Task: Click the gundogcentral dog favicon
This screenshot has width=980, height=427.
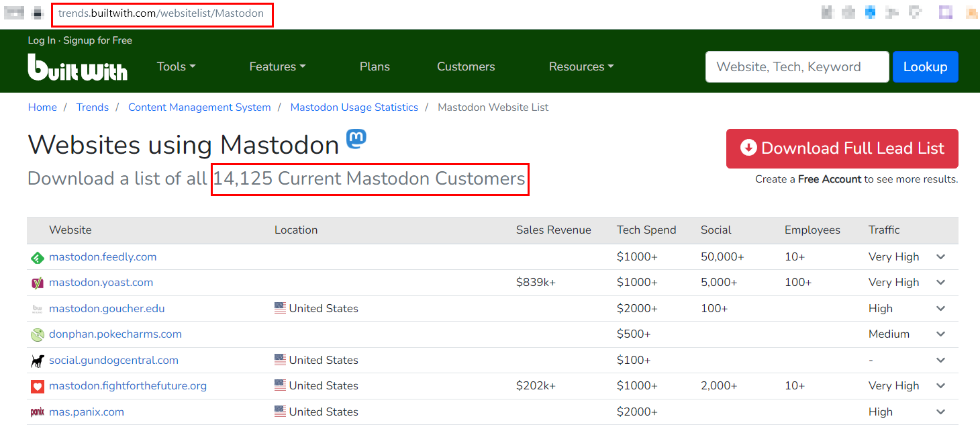Action: (x=38, y=361)
